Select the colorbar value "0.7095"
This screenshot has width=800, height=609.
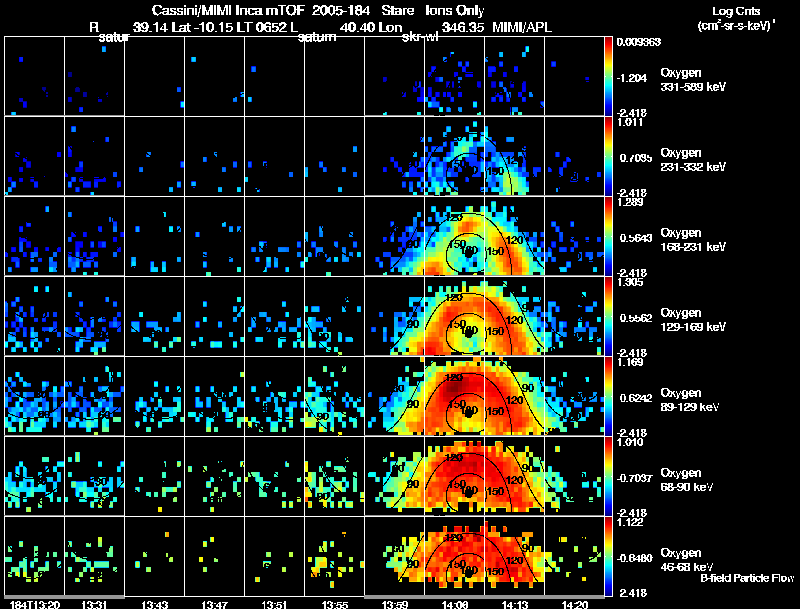(x=636, y=158)
